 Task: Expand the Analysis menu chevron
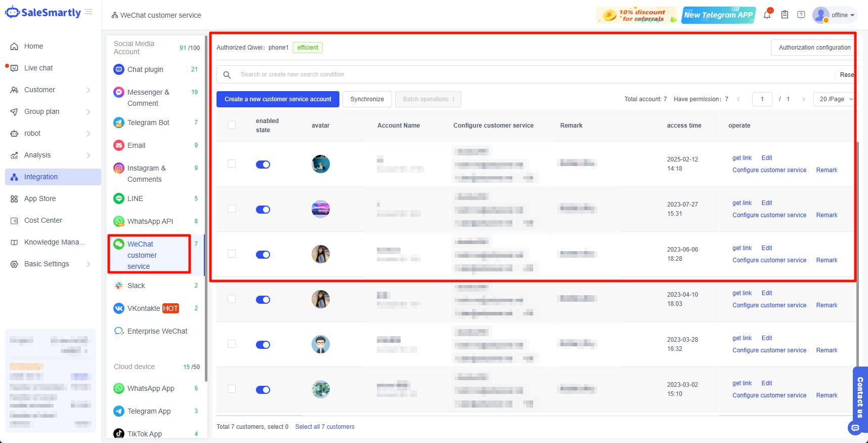tap(89, 155)
